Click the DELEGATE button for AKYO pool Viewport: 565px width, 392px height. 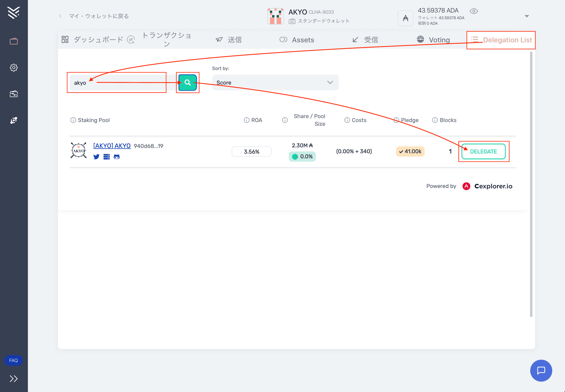pos(484,151)
